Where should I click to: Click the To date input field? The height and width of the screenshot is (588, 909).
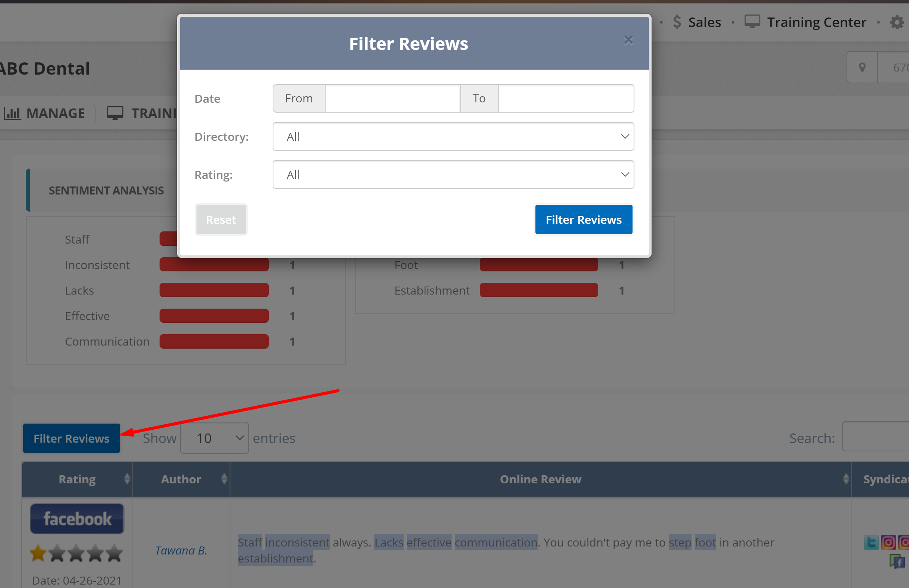(x=566, y=99)
